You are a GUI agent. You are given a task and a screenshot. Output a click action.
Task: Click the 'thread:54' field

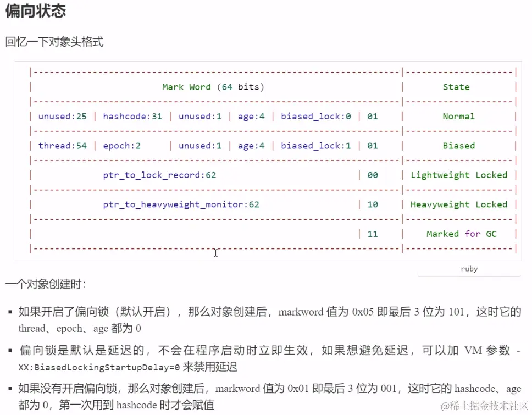(63, 146)
